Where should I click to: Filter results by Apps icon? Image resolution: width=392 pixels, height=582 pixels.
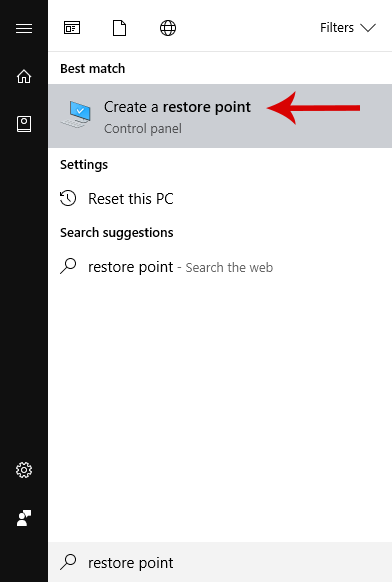pos(72,28)
